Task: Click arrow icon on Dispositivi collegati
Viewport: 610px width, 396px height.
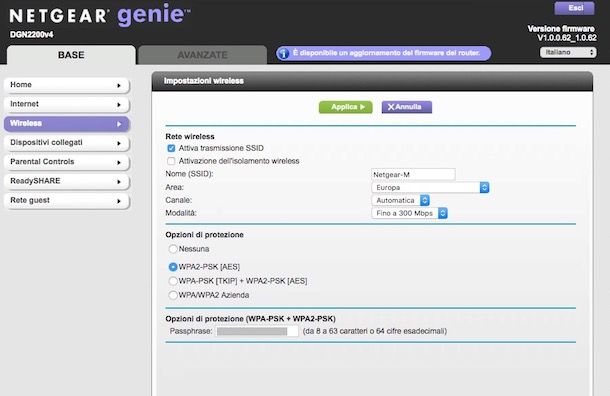Action: point(119,143)
